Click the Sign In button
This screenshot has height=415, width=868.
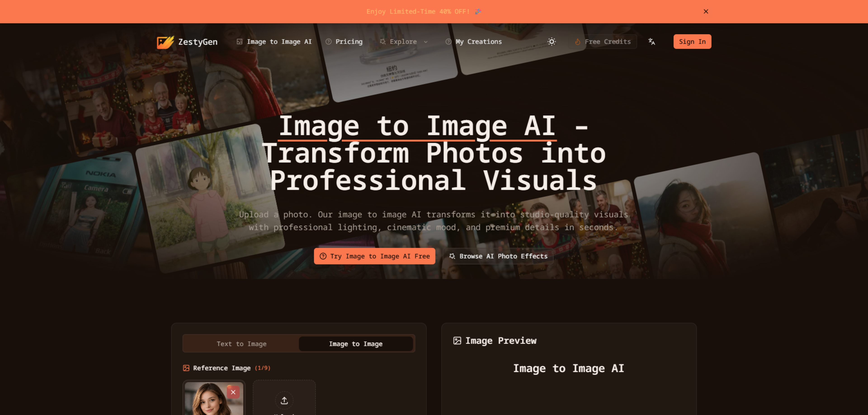(692, 41)
